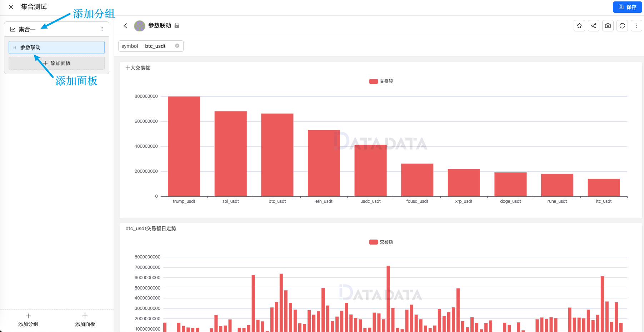Click the 集合测试 title text
This screenshot has height=332, width=644.
[x=34, y=7]
